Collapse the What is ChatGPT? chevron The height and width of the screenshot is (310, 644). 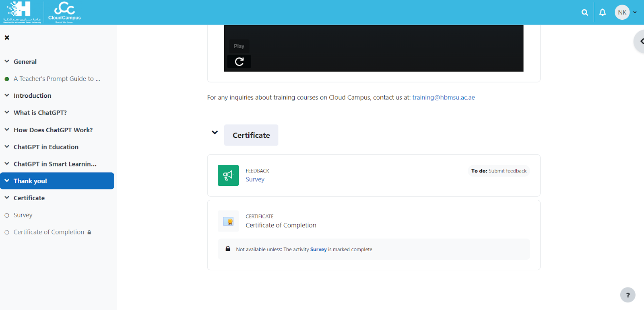[x=7, y=113]
